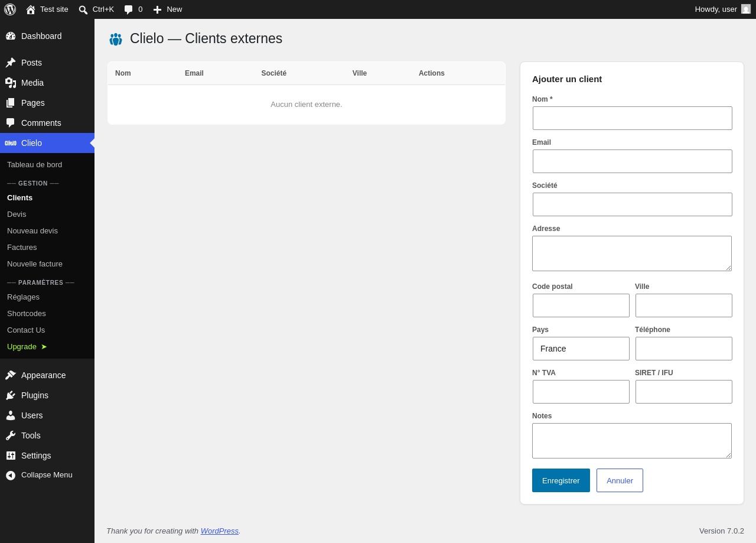The height and width of the screenshot is (543, 756).
Task: Click the Media icon in sidebar
Action: click(11, 83)
